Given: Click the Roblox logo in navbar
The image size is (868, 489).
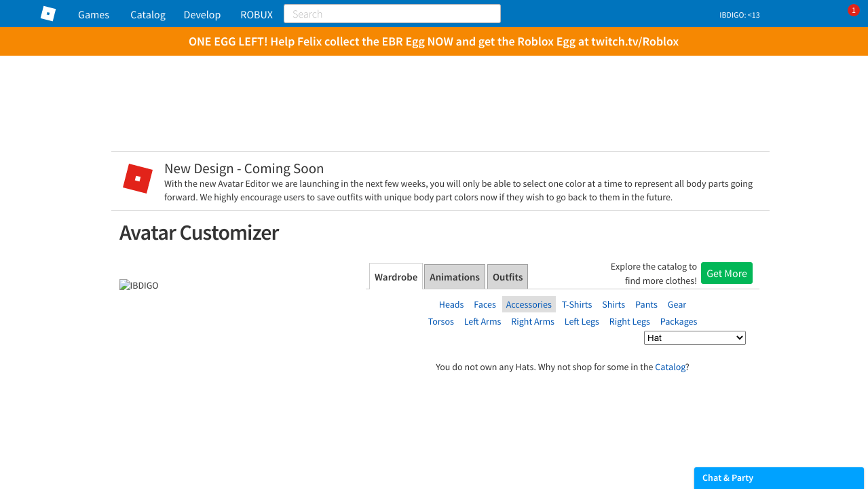Looking at the screenshot, I should [48, 14].
